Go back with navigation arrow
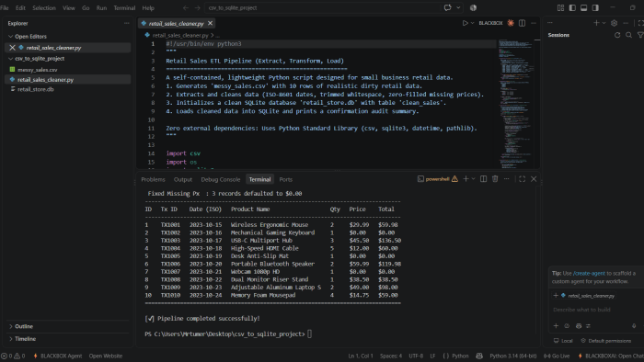Image resolution: width=644 pixels, height=362 pixels. [186, 7]
